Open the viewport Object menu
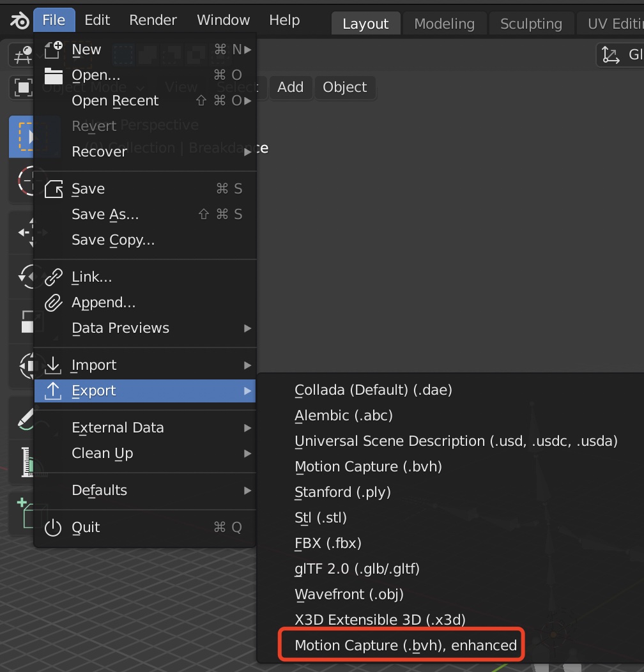The height and width of the screenshot is (672, 644). click(345, 88)
